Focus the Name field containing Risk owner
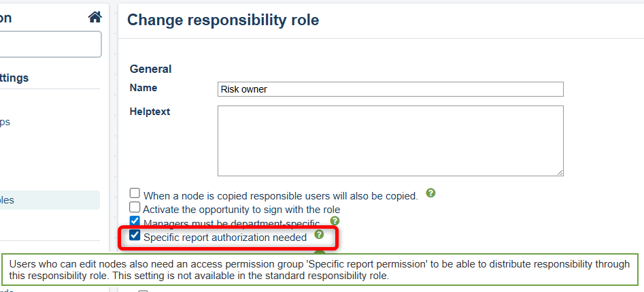This screenshot has width=644, height=292. pos(390,89)
